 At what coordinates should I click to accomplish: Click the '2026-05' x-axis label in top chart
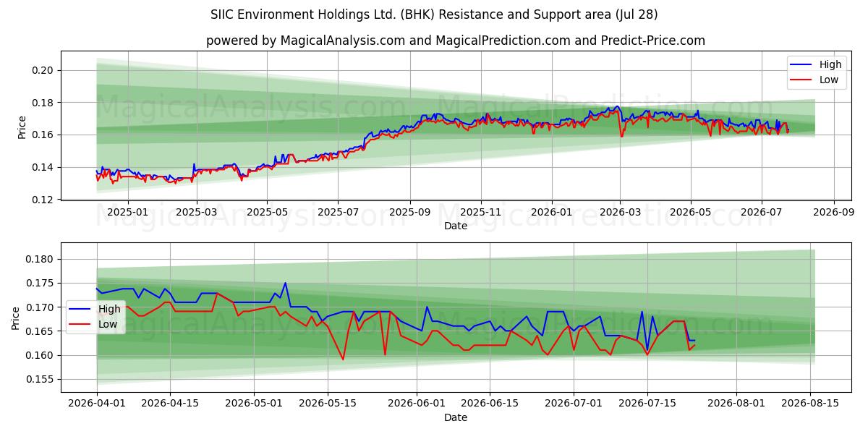691,213
